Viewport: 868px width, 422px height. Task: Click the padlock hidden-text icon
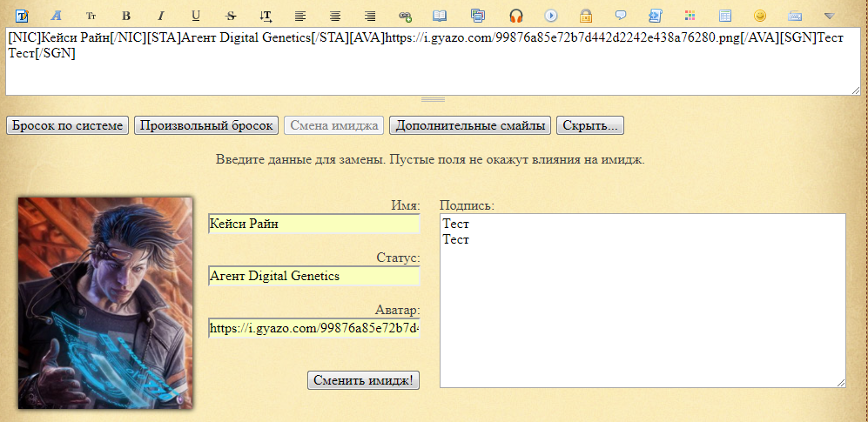(x=586, y=16)
